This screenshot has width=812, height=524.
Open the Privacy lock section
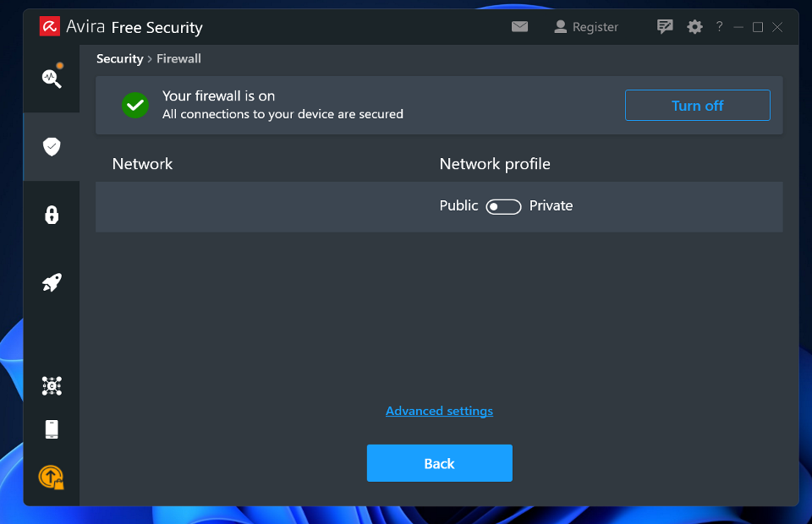click(51, 215)
